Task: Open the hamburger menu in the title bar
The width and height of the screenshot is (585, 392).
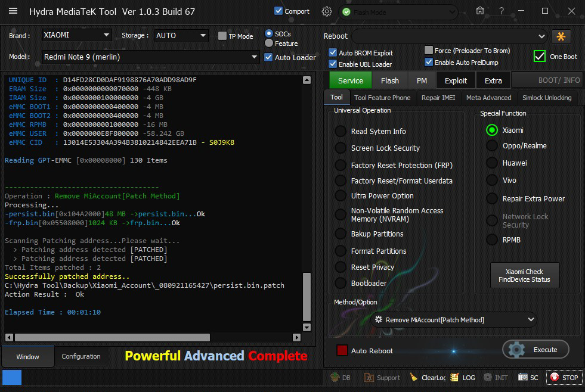Action: [13, 11]
